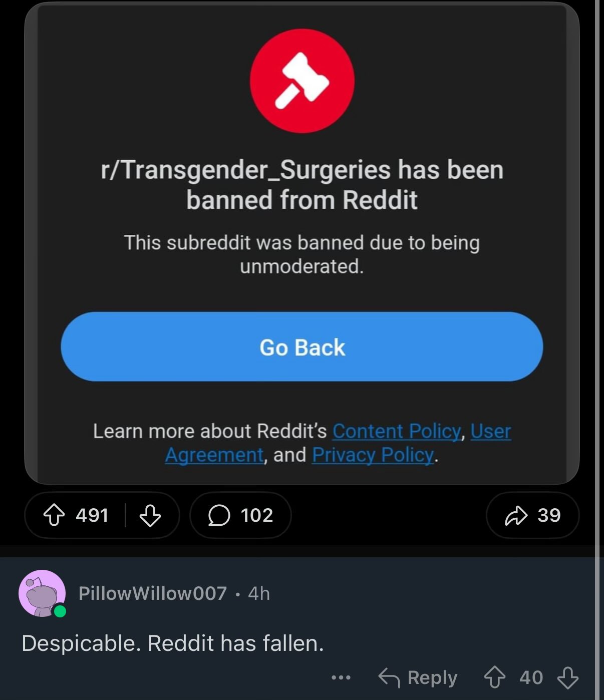This screenshot has width=604, height=700.
Task: Click the reply arrow icon on the comment
Action: coord(389,677)
